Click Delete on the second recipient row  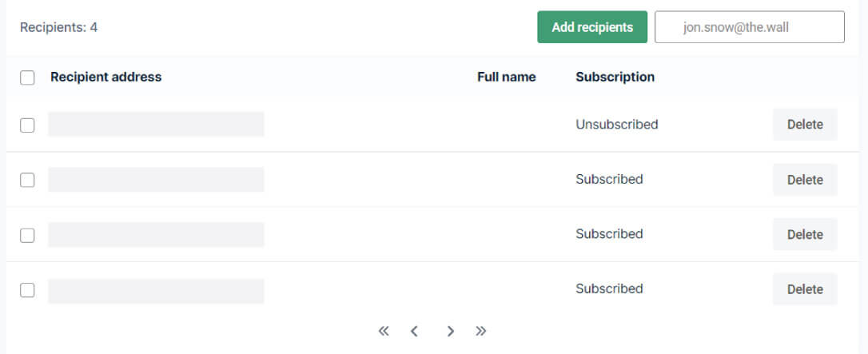[x=805, y=180]
